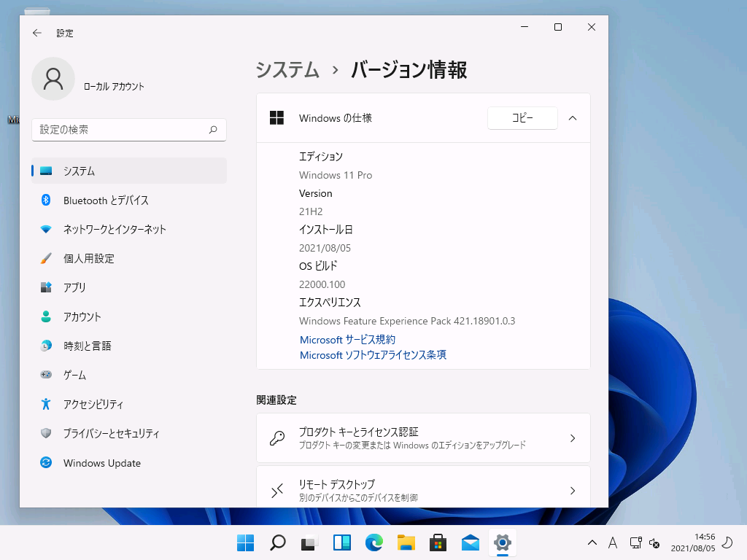Open taskbar Search
The image size is (747, 560).
coord(278,542)
